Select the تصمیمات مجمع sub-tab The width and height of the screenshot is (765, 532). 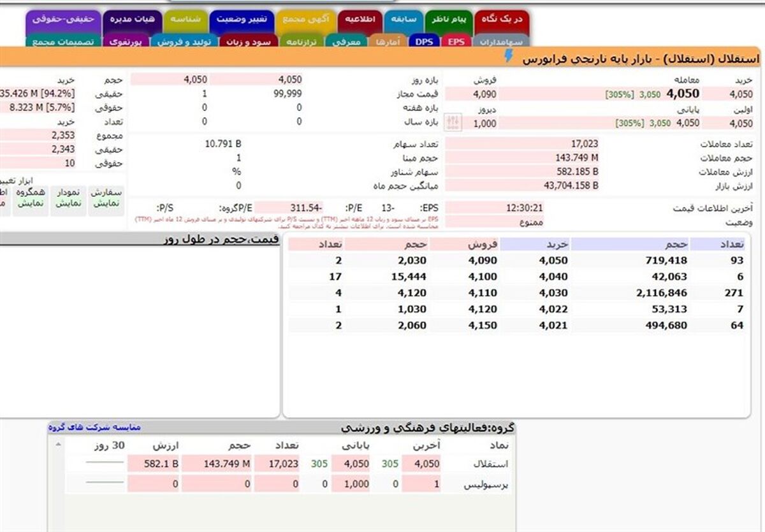[63, 41]
